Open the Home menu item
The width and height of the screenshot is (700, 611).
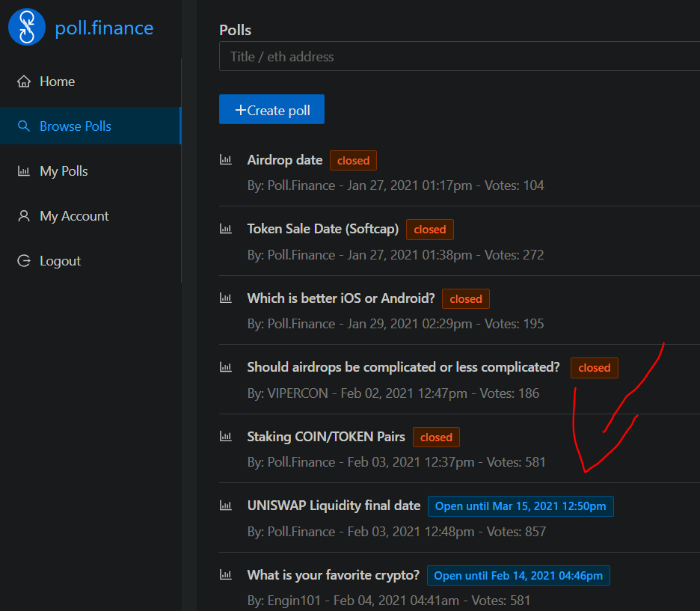pos(57,82)
